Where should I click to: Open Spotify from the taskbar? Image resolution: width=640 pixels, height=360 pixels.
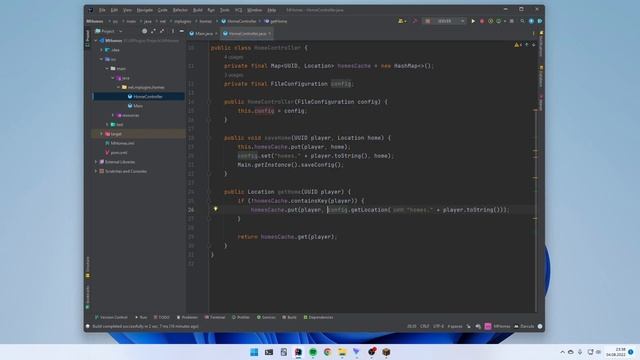coord(313,352)
